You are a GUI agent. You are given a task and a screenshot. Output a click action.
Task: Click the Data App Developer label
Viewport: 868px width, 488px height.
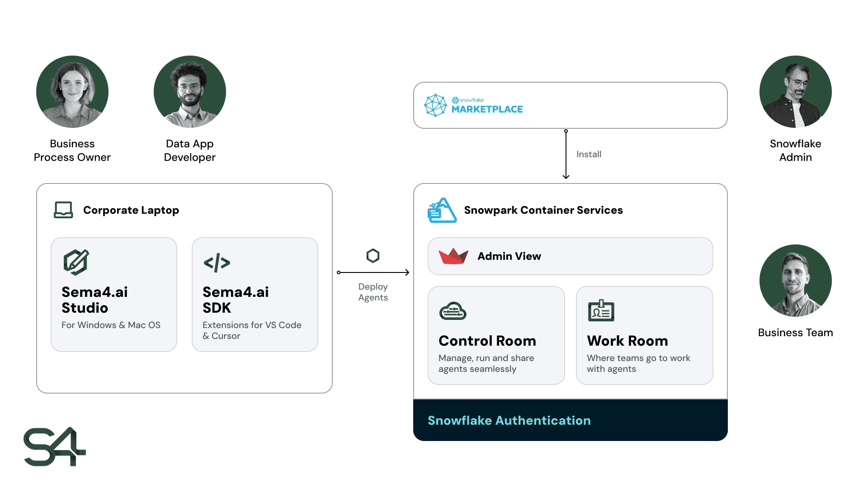(190, 150)
